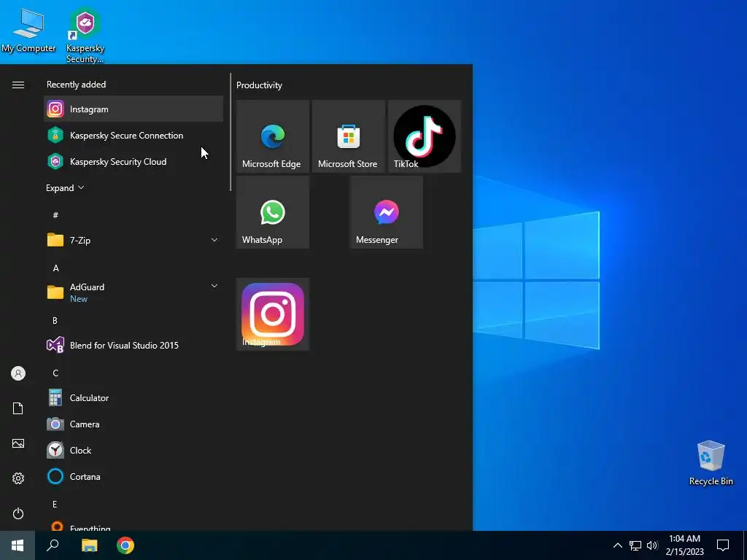Open Documents from Start sidebar
Viewport: 747px width, 560px height.
click(x=18, y=408)
